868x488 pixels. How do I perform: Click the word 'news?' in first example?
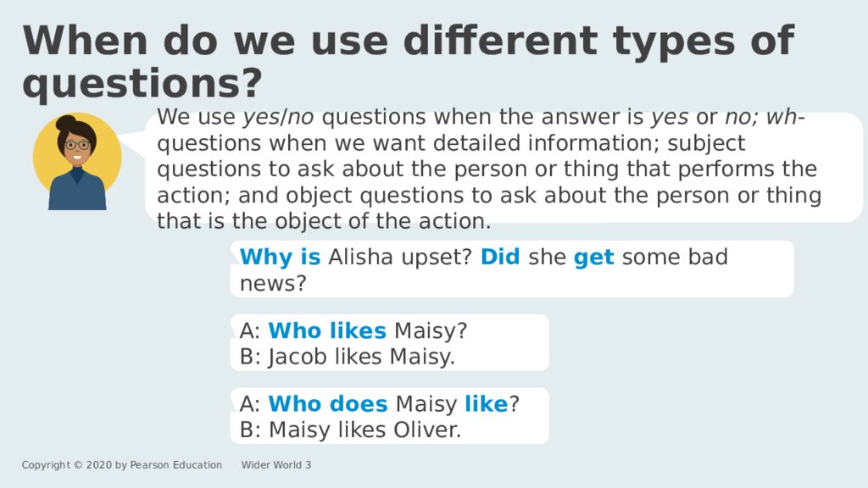(x=273, y=283)
